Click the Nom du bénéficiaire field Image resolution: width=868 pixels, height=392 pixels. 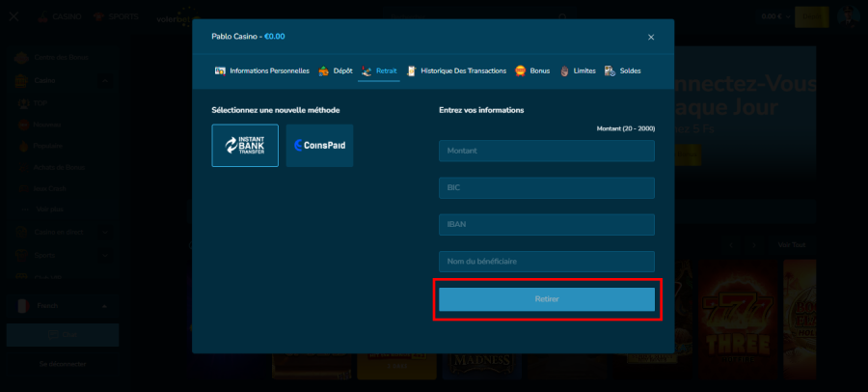[x=546, y=262]
